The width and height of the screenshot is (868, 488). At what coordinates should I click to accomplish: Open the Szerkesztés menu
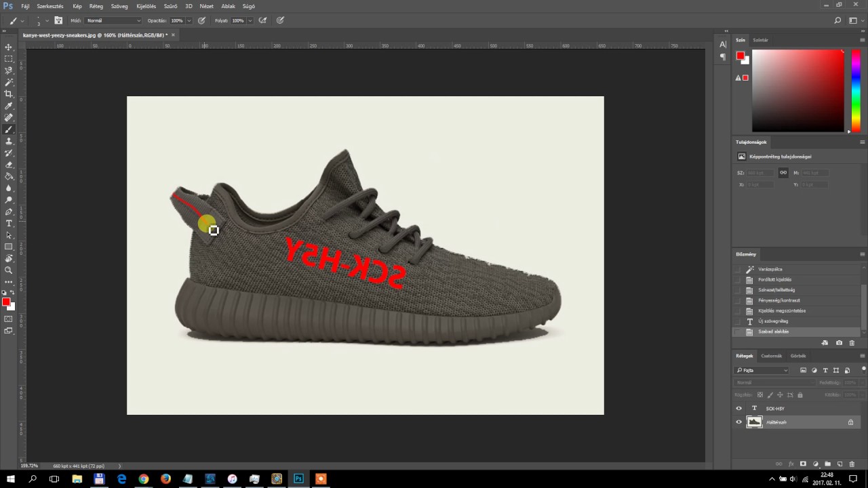point(50,6)
